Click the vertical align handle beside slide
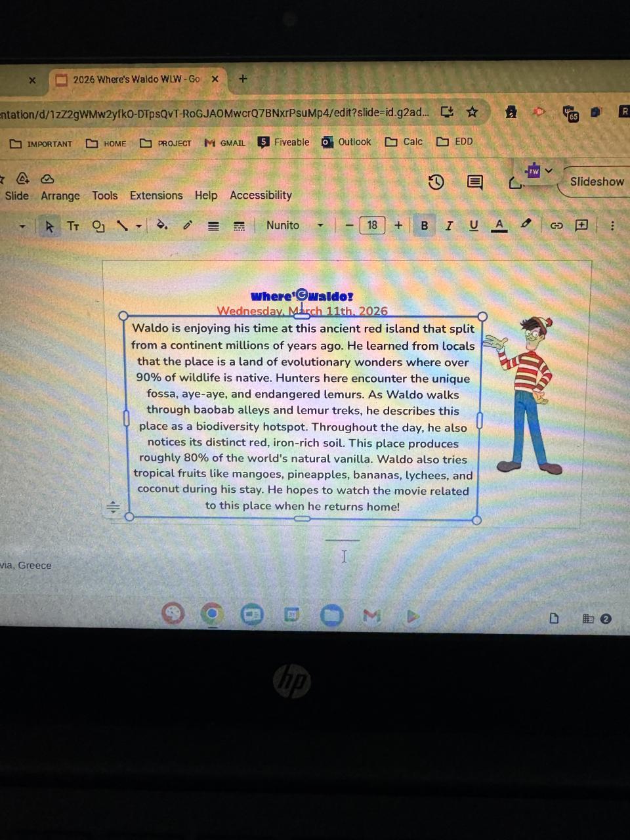Viewport: 630px width, 840px height. coord(114,507)
